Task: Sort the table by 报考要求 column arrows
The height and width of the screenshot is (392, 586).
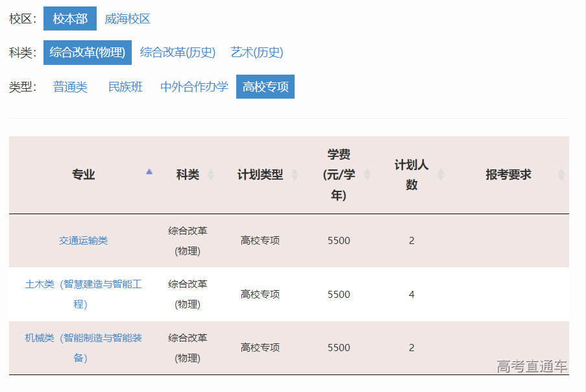Action: tap(560, 174)
